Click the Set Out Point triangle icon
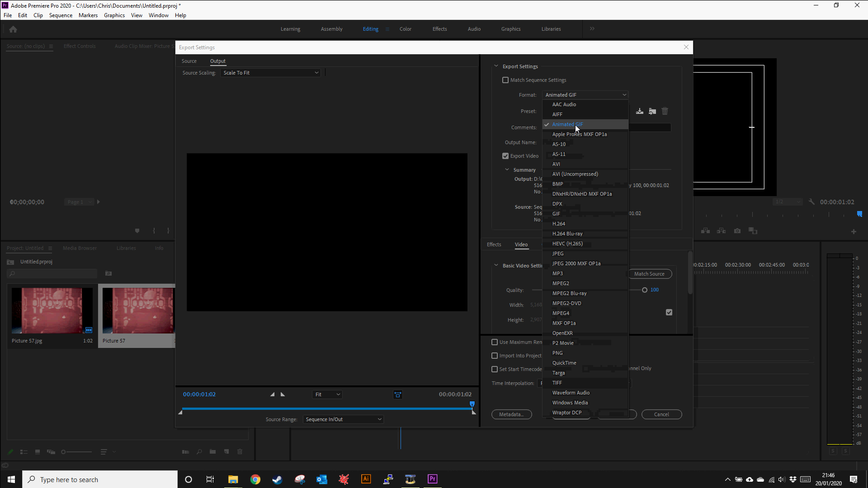This screenshot has width=868, height=488. click(x=283, y=394)
